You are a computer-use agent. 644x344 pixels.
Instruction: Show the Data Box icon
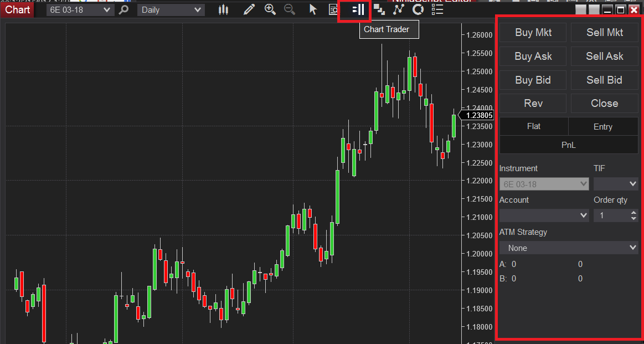pyautogui.click(x=333, y=9)
